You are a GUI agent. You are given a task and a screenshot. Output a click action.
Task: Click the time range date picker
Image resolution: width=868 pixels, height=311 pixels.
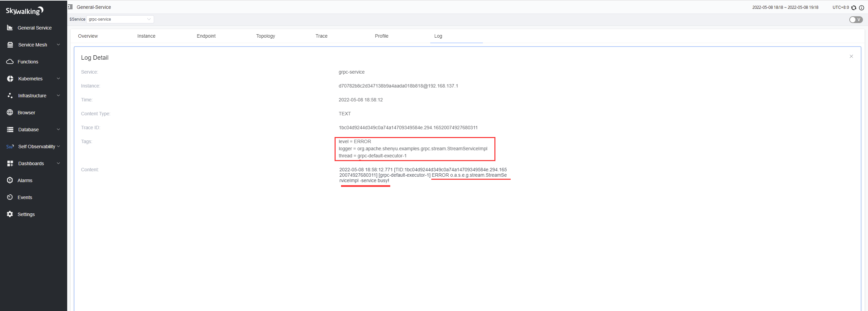coord(785,7)
